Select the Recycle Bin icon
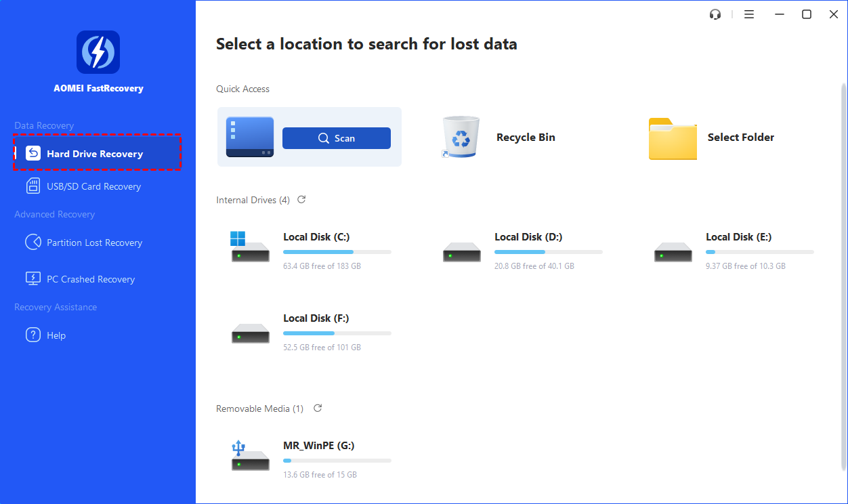This screenshot has height=504, width=848. [x=461, y=137]
